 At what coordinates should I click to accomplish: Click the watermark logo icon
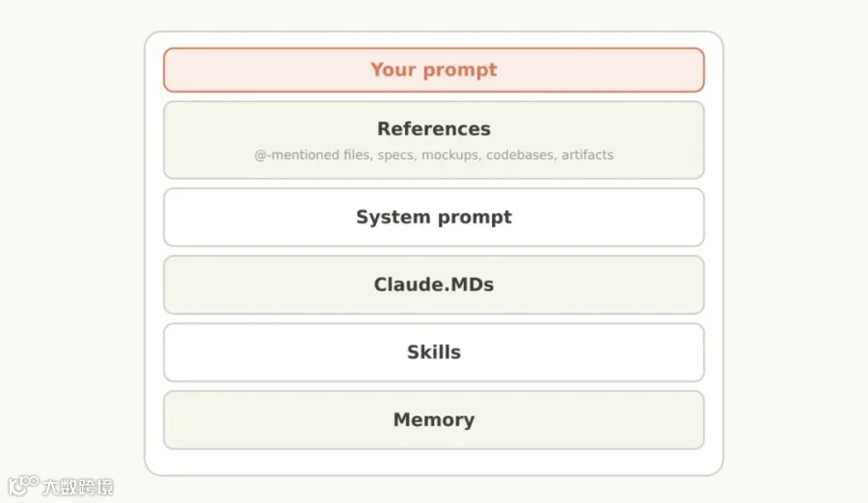point(23,486)
